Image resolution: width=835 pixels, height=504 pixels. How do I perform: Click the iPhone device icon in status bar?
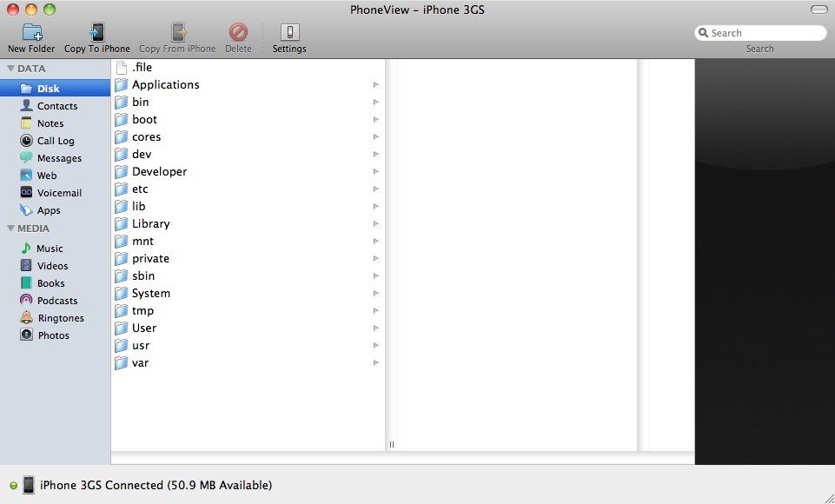click(x=29, y=486)
